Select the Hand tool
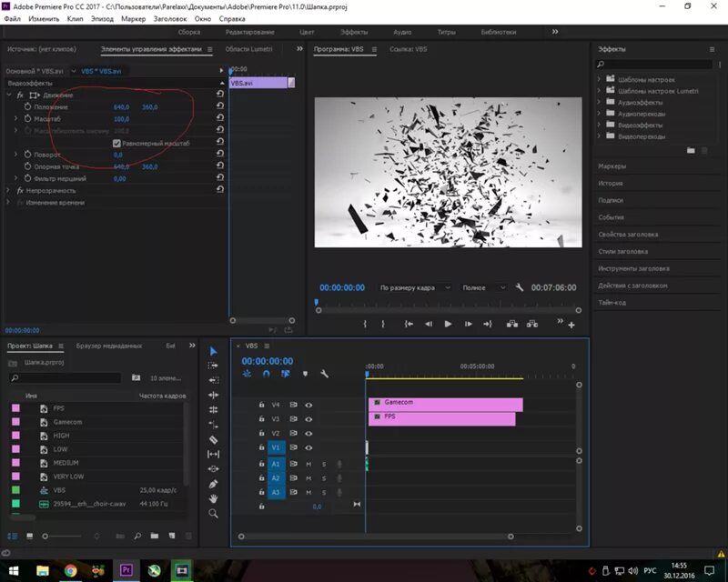This screenshot has width=728, height=582. pyautogui.click(x=213, y=499)
